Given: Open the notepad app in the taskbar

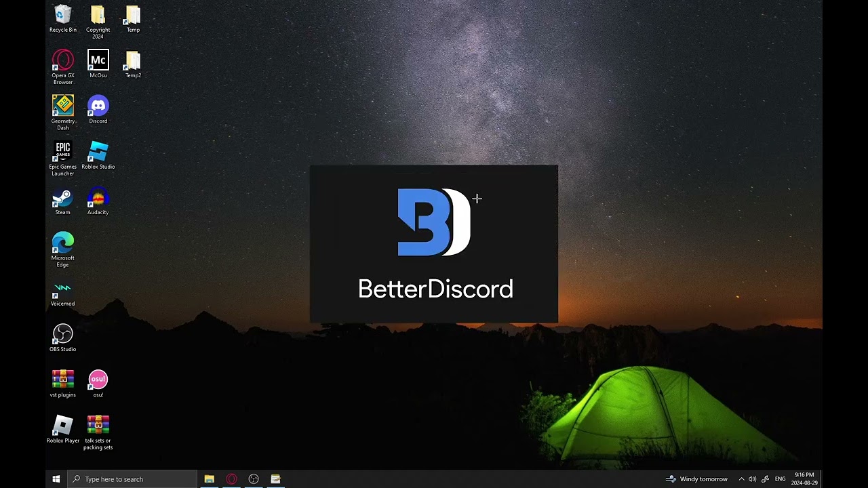Looking at the screenshot, I should [x=275, y=479].
